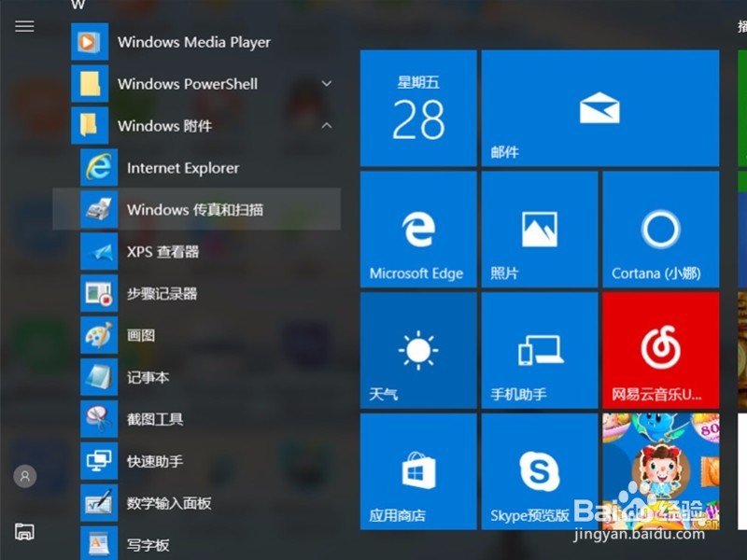747x560 pixels.
Task: Open the Cortana (小娜) tile
Action: pos(661,230)
